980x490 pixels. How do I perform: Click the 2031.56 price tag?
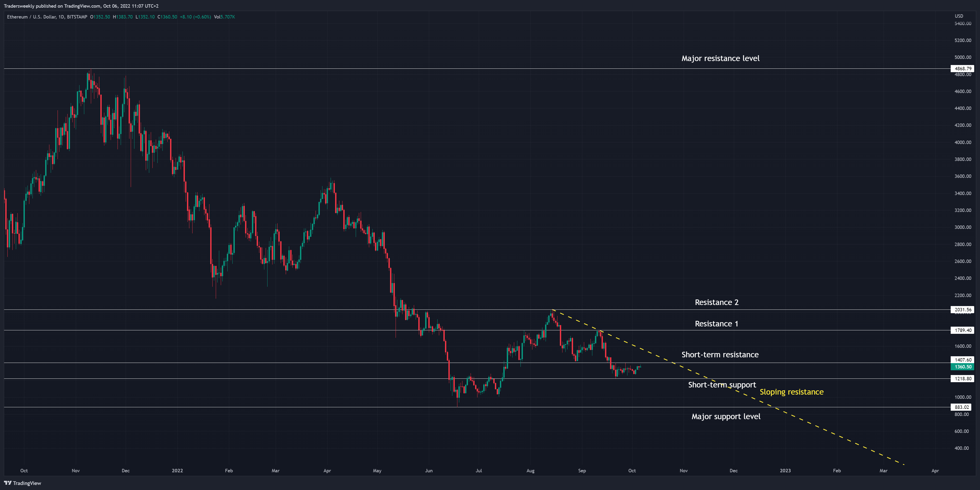(x=962, y=309)
